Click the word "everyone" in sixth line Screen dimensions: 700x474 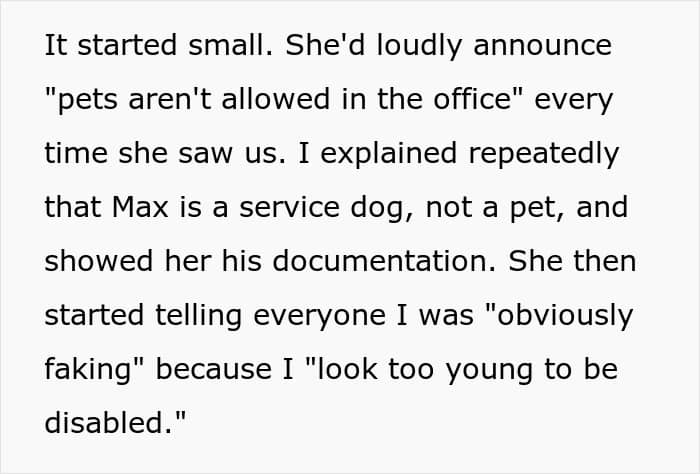[x=319, y=317]
